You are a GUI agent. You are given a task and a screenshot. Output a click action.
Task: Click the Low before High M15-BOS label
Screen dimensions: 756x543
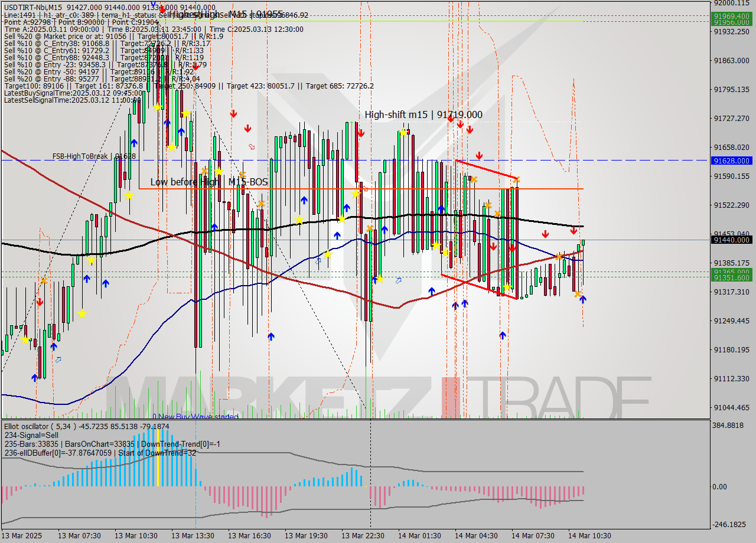coord(210,182)
